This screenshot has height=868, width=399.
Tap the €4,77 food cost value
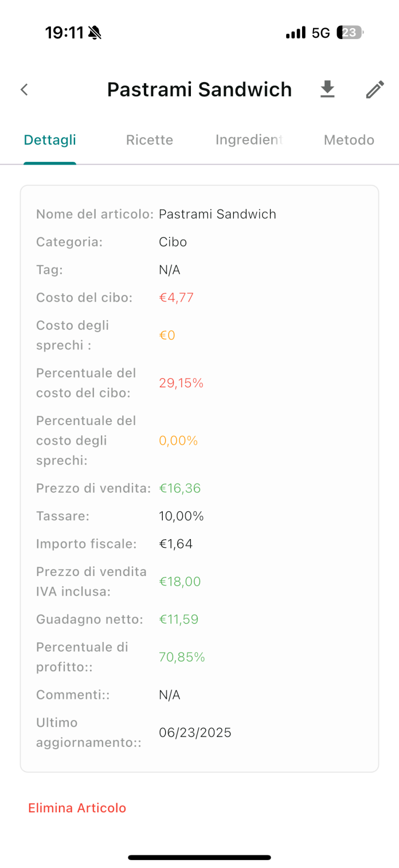(x=177, y=298)
